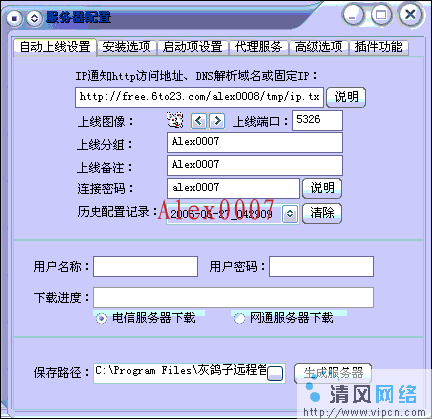Click the 用户名称 input field
The height and width of the screenshot is (419, 432).
(145, 266)
